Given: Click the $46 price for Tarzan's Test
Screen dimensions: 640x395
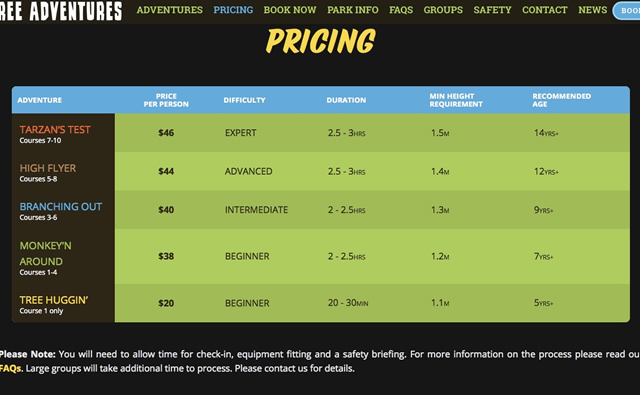Looking at the screenshot, I should click(x=166, y=133).
